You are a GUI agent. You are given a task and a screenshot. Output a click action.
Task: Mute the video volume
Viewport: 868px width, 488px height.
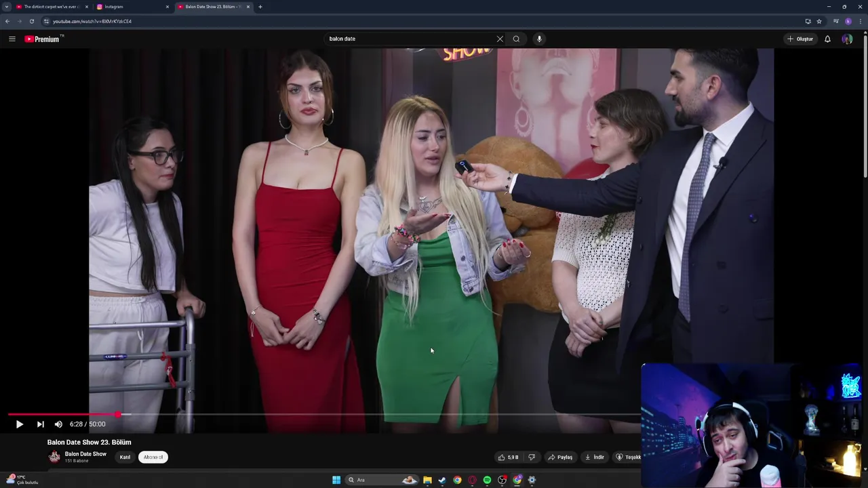click(58, 424)
